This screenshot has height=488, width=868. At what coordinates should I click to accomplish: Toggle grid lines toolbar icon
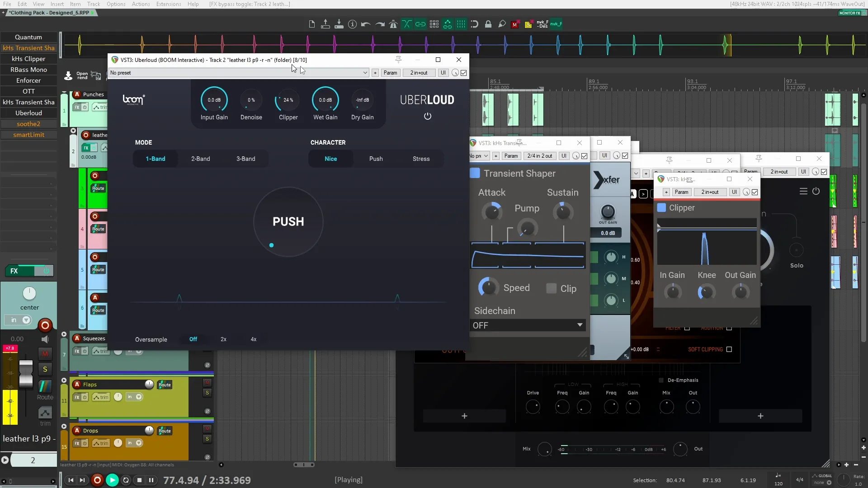point(461,24)
